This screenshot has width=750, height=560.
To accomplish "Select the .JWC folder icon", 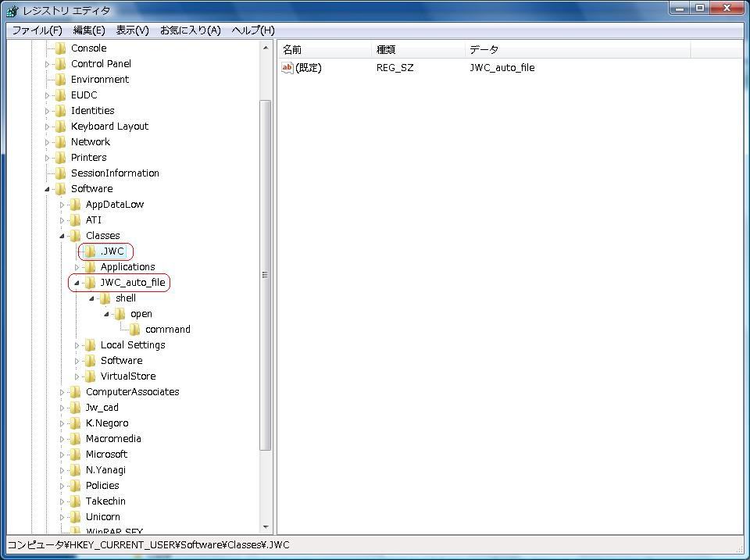I will 91,251.
